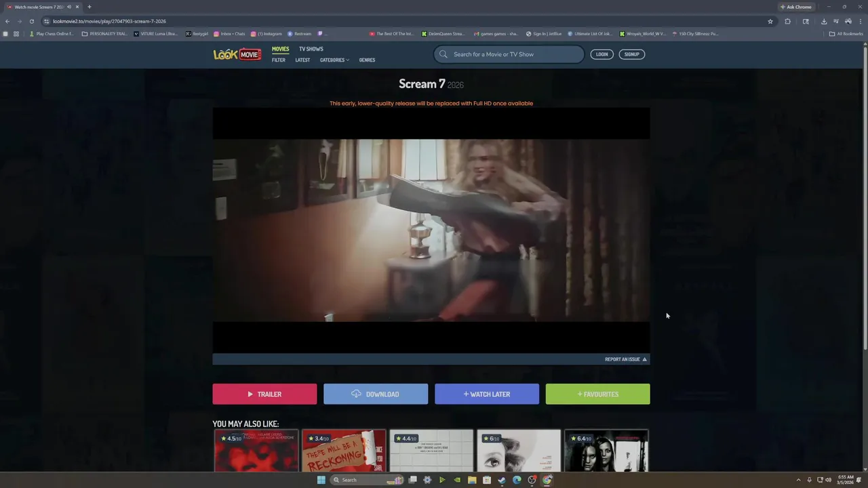Click the search magnifier icon in search bar
The height and width of the screenshot is (488, 868).
coord(443,54)
